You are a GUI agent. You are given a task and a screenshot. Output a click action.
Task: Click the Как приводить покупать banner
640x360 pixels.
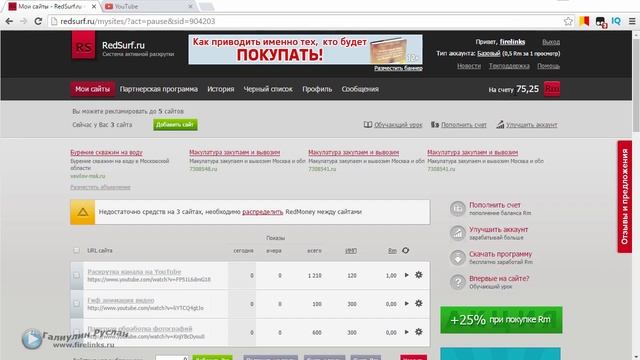[305, 49]
